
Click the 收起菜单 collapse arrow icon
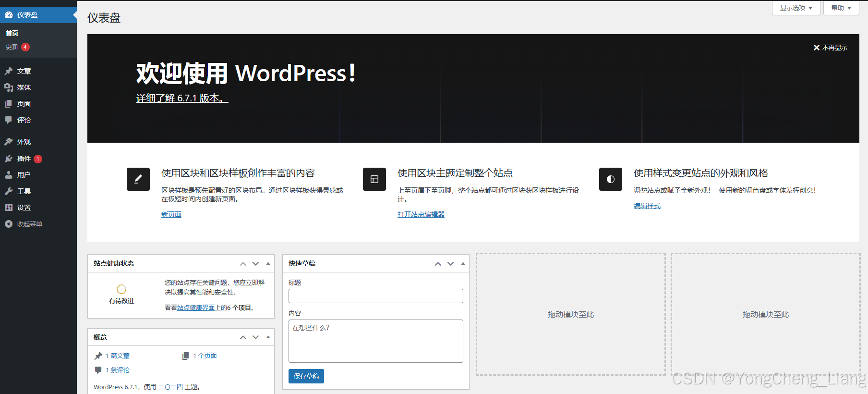[9, 224]
